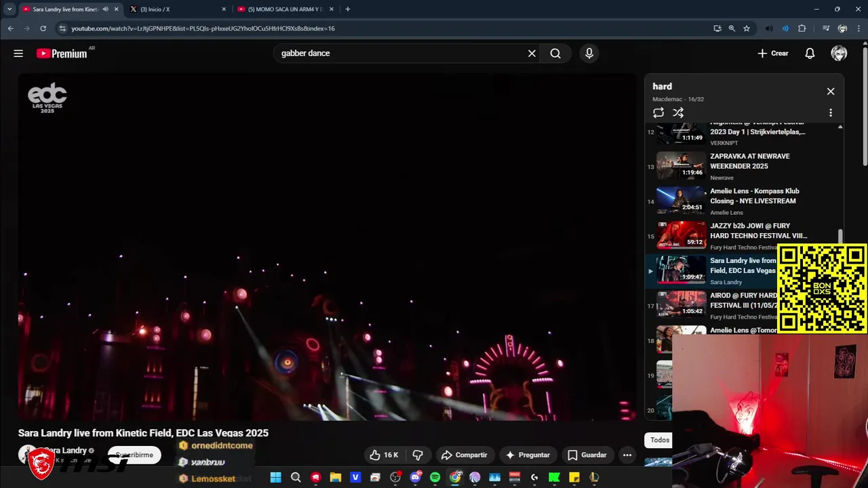The image size is (868, 488).
Task: Open the browser extensions puzzle icon
Action: pyautogui.click(x=802, y=28)
